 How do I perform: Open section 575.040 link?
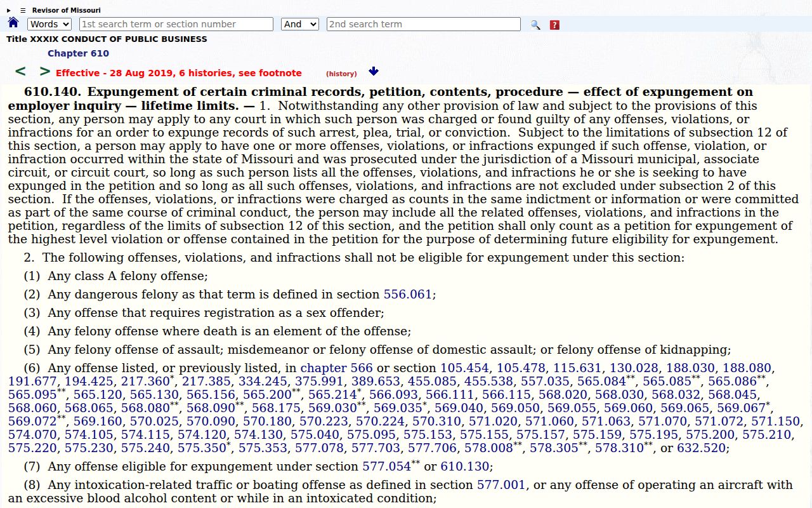[315, 435]
